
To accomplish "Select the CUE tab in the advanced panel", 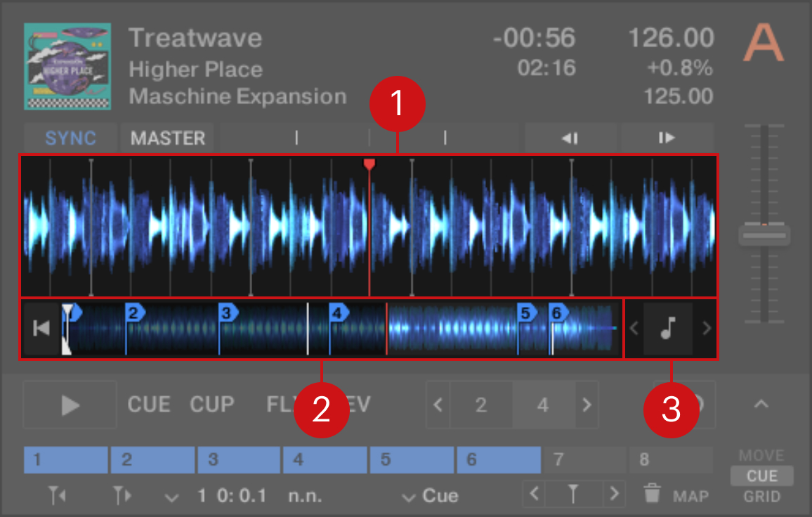I will coord(761,476).
